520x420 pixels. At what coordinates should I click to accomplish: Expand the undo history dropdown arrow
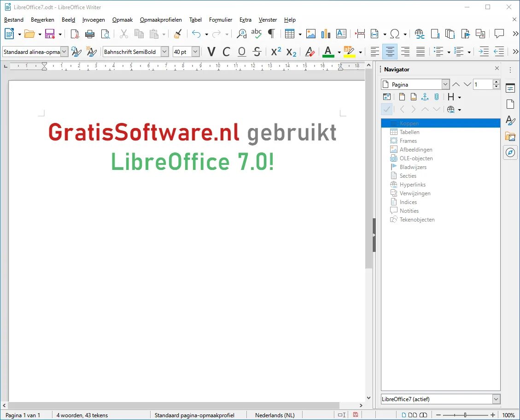click(206, 34)
